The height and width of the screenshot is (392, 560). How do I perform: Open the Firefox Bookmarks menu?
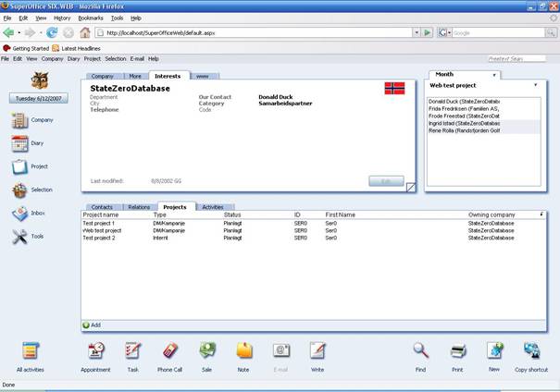pyautogui.click(x=91, y=18)
